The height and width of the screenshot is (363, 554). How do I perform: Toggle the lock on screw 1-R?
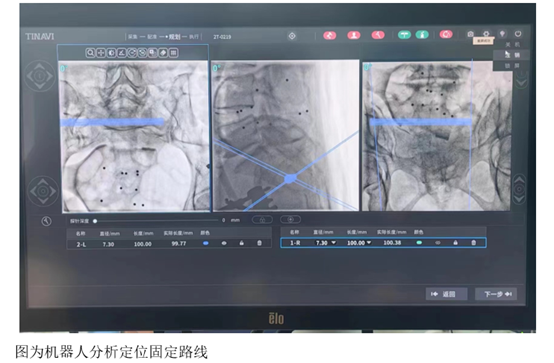coord(455,242)
